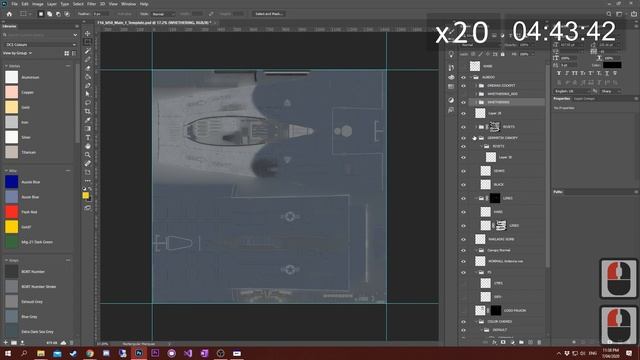Open the Layer menu

pos(52,4)
